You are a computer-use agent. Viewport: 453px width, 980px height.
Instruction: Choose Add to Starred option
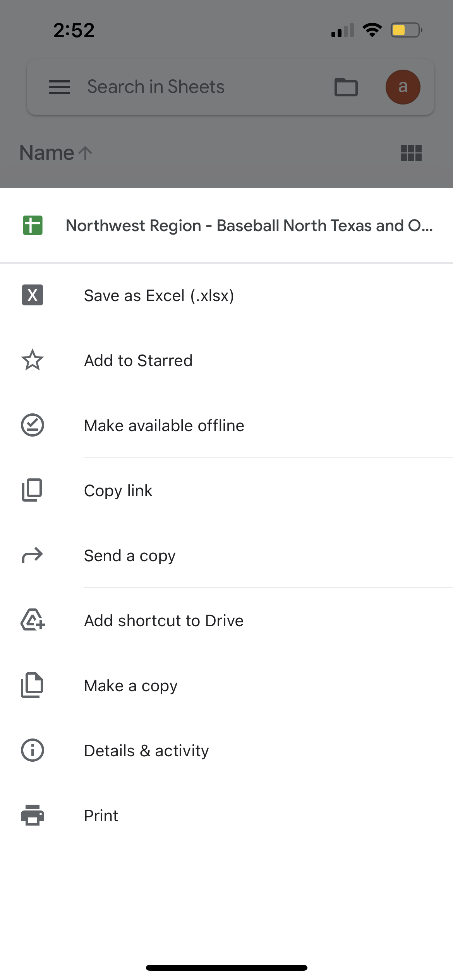coord(138,361)
